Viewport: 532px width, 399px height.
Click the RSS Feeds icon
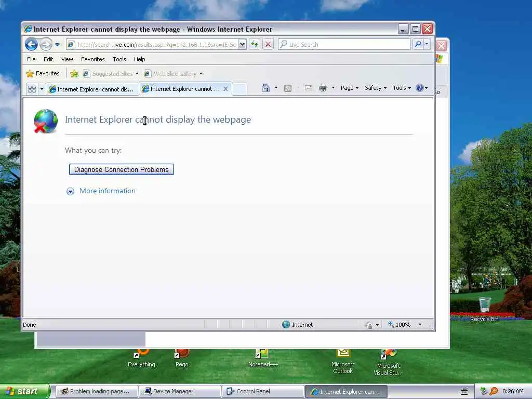tap(288, 88)
